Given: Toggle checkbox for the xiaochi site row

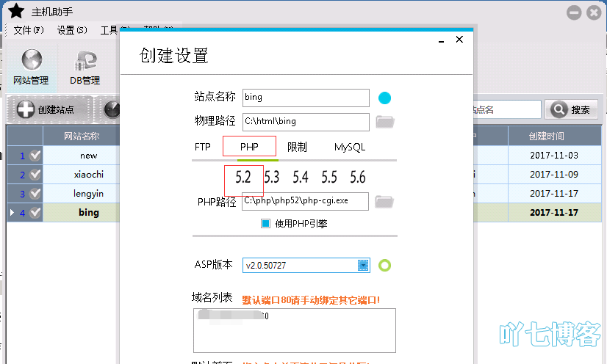Looking at the screenshot, I should coord(35,175).
